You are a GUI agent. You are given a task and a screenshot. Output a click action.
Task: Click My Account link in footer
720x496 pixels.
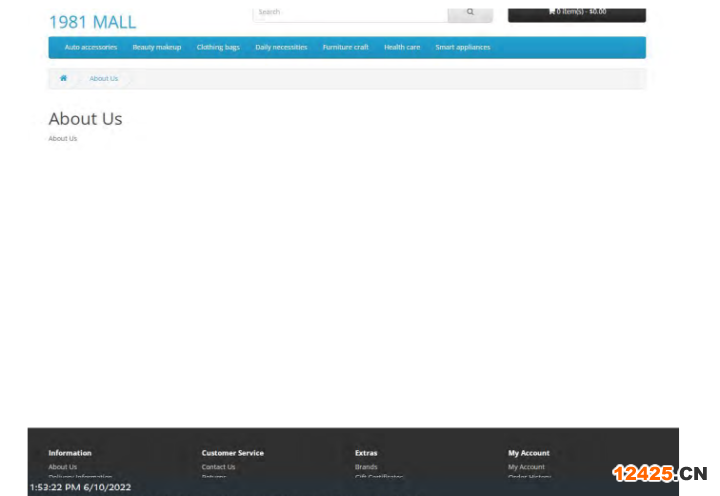pos(526,467)
